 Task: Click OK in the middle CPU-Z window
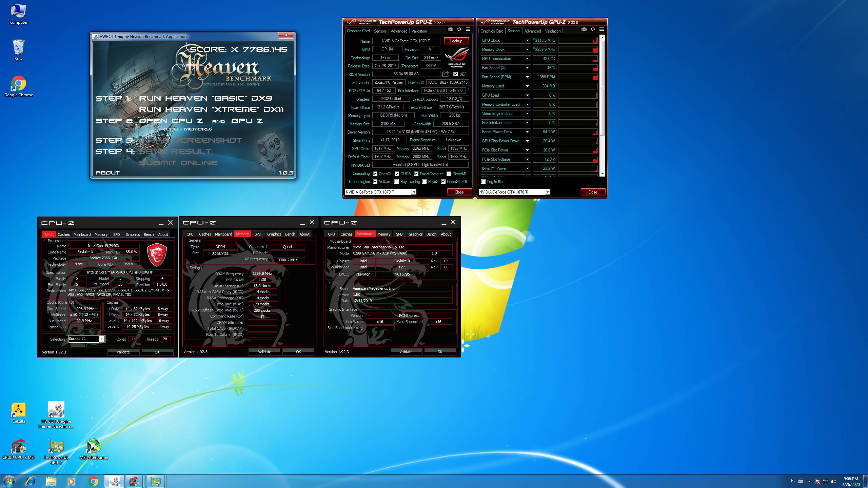click(298, 352)
